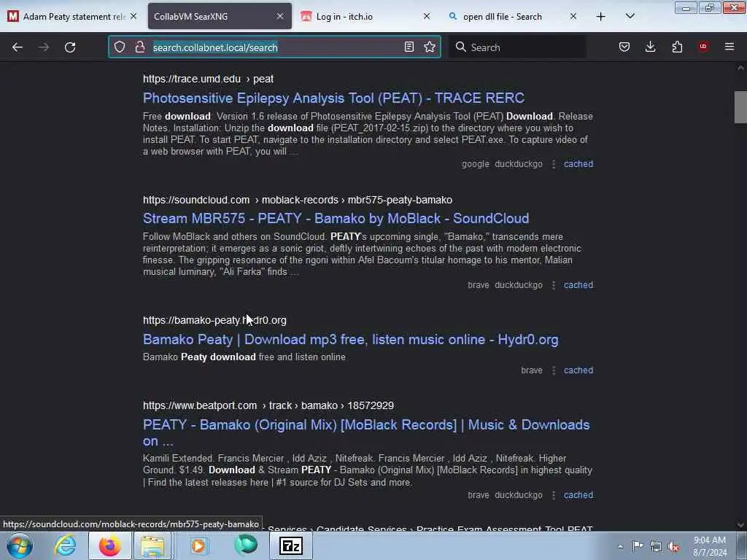This screenshot has height=560, width=747.
Task: Show hidden tray icons arrow
Action: click(620, 546)
